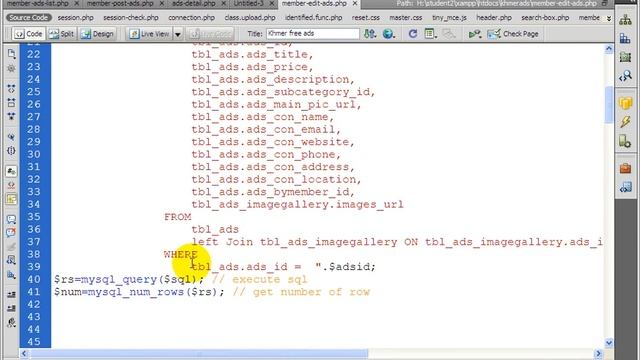The height and width of the screenshot is (360, 640).
Task: Toggle syntax error alerts in info bar
Action: coord(11,199)
